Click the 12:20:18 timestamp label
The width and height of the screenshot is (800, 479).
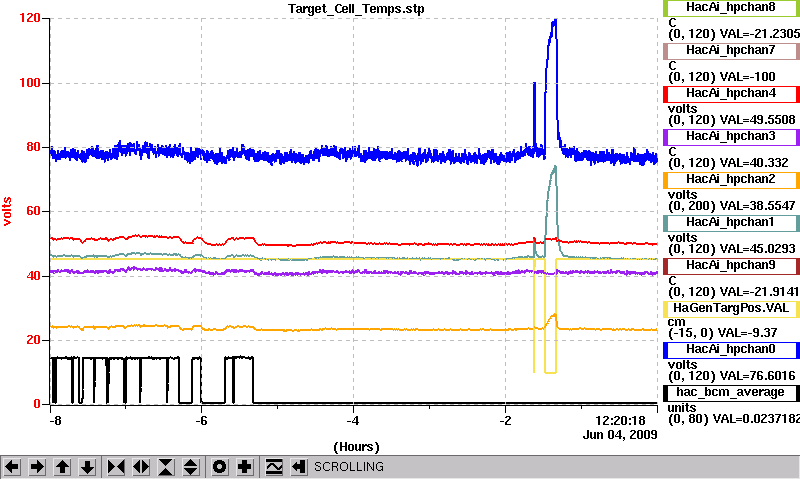tap(620, 421)
